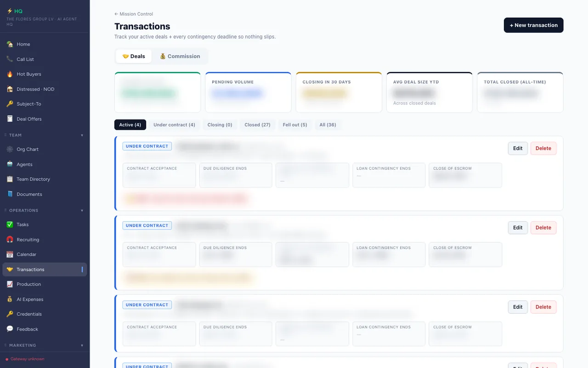Click third deal's Due Diligence Ends box
The width and height of the screenshot is (588, 368).
coord(236,334)
